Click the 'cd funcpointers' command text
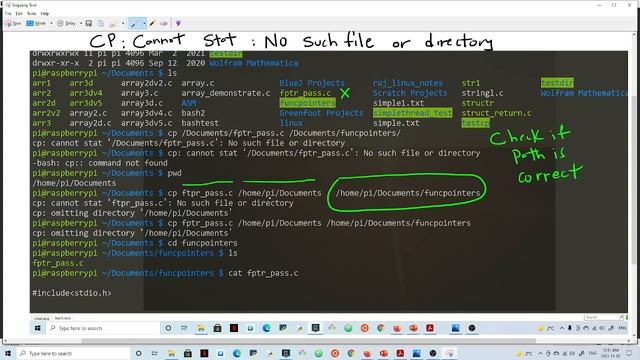Image resolution: width=640 pixels, height=360 pixels. click(x=202, y=243)
